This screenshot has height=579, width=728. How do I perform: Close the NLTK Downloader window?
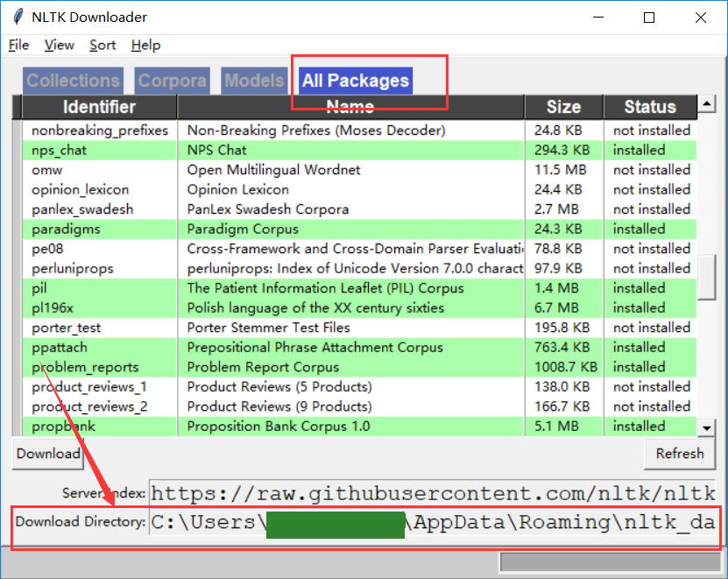pyautogui.click(x=701, y=18)
